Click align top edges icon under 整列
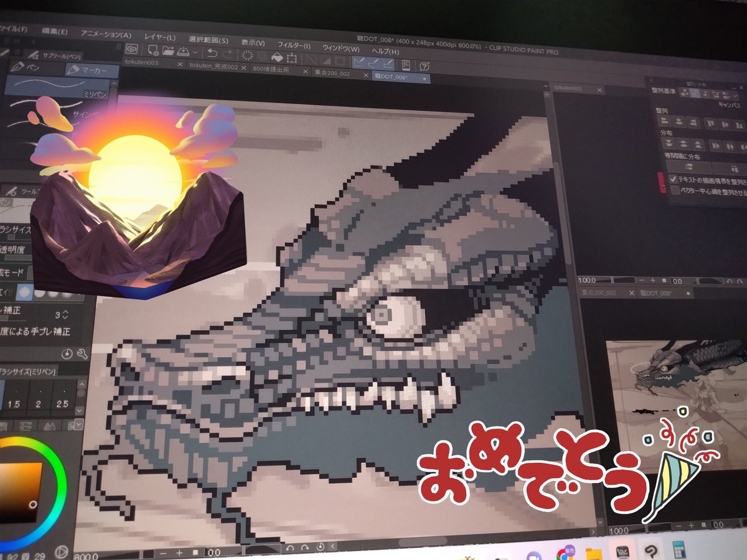This screenshot has width=747, height=560. click(710, 124)
